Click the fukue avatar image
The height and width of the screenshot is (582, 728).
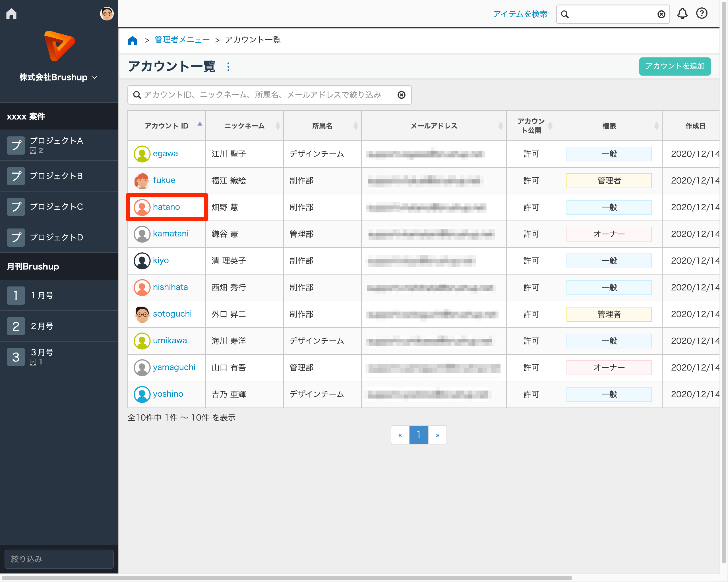(142, 180)
